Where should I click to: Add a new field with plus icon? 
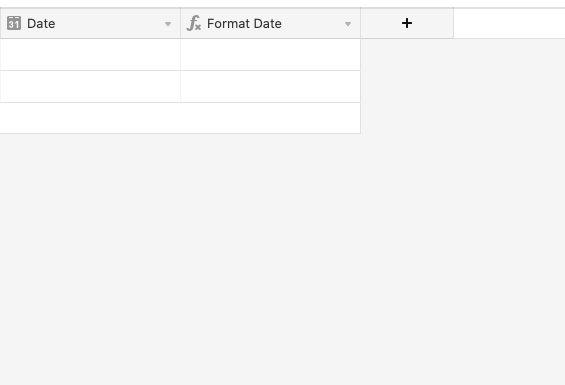click(407, 23)
